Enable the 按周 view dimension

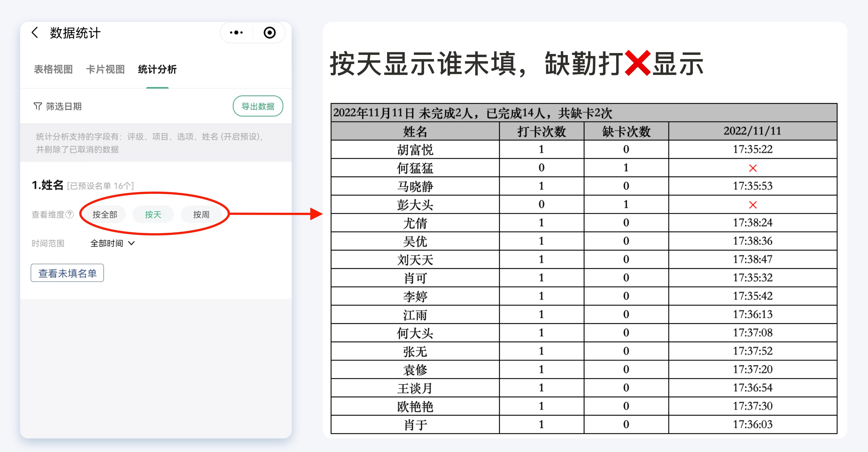pos(201,214)
